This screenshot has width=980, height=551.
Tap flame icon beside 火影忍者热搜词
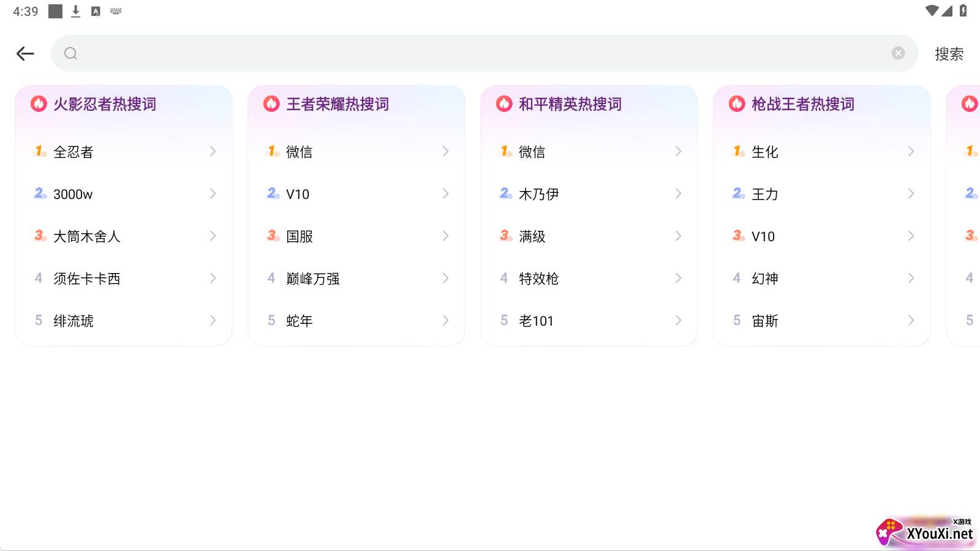click(39, 104)
